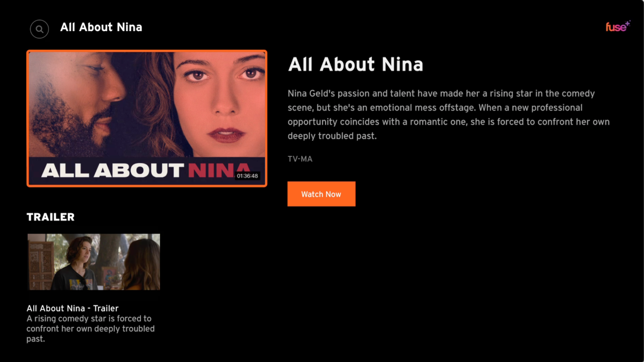This screenshot has height=362, width=644.
Task: Click the long-haired woman in trailer image
Action: pyautogui.click(x=141, y=264)
